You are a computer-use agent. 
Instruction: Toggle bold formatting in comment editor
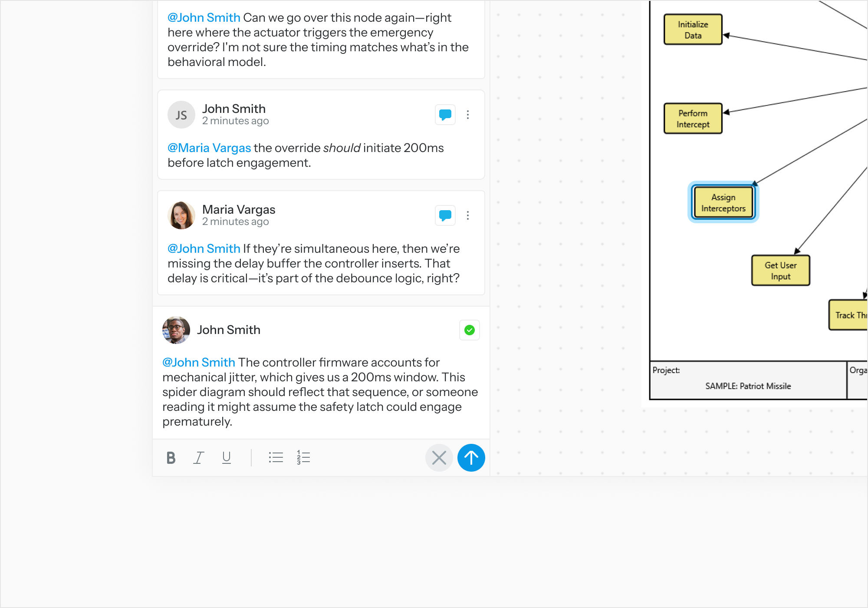(x=171, y=458)
